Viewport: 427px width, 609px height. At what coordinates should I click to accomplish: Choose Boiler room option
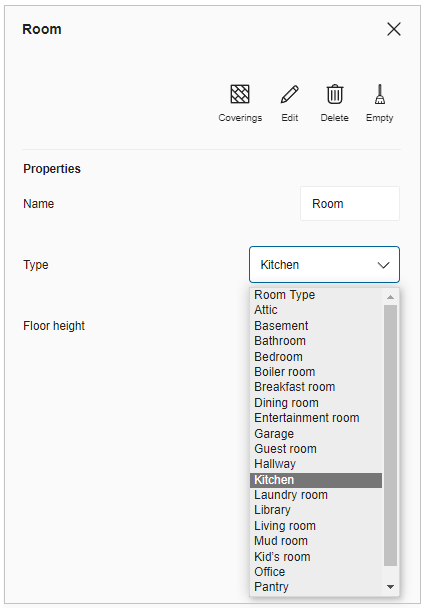pos(316,372)
